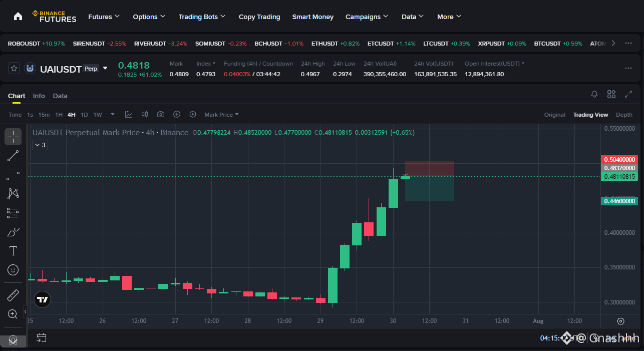Screen dimensions: 644x351
Task: Select the crosshair cursor tool
Action: 13,137
